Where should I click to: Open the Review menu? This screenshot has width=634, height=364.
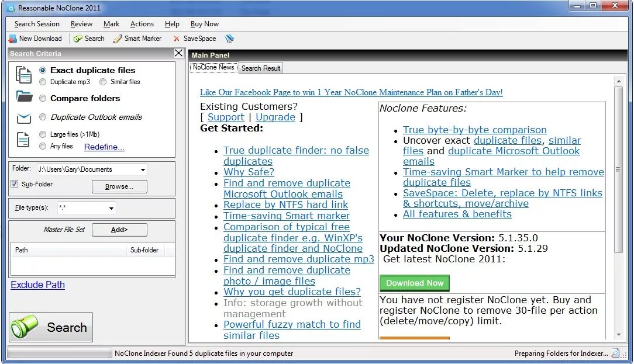[81, 24]
